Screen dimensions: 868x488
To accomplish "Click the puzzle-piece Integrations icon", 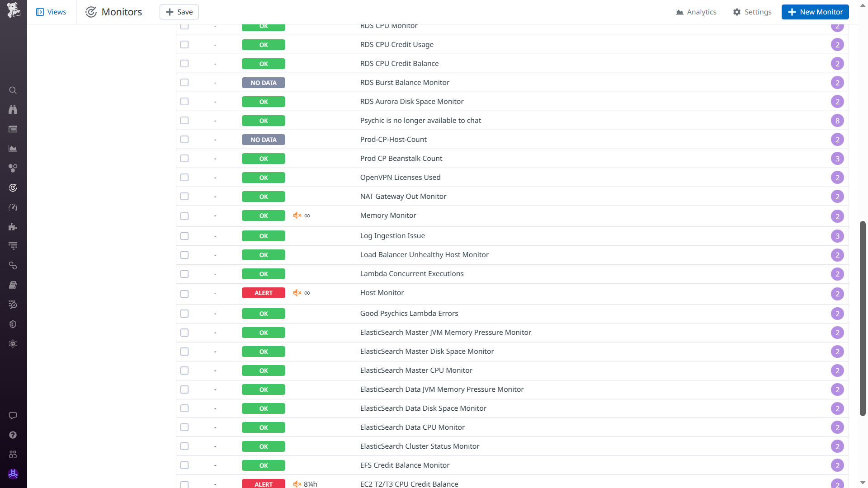I will point(13,227).
